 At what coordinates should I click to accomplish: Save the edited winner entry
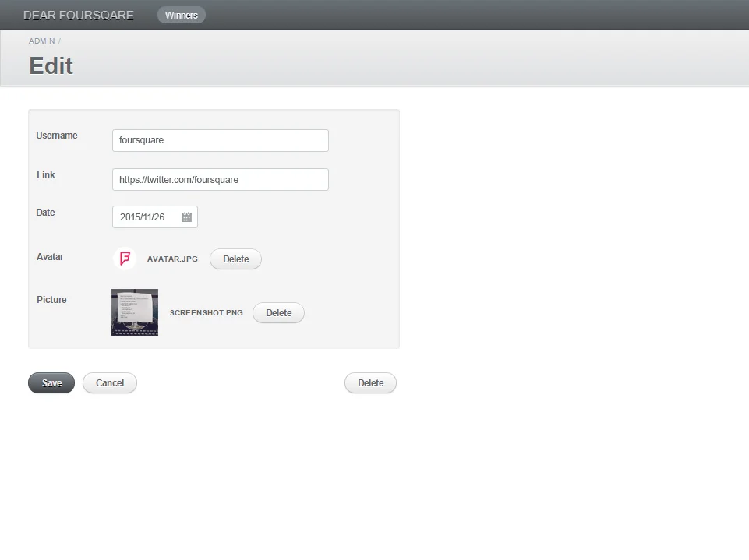point(51,383)
